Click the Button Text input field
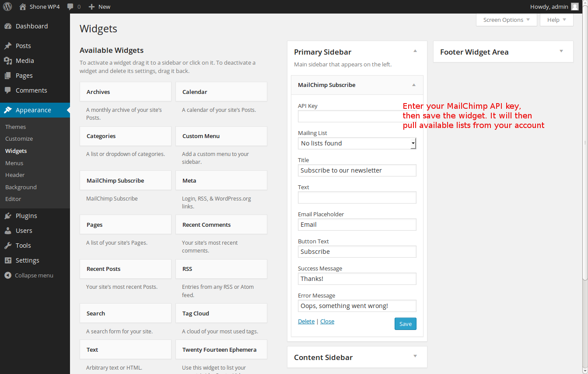Viewport: 588px width, 374px height. (x=357, y=252)
